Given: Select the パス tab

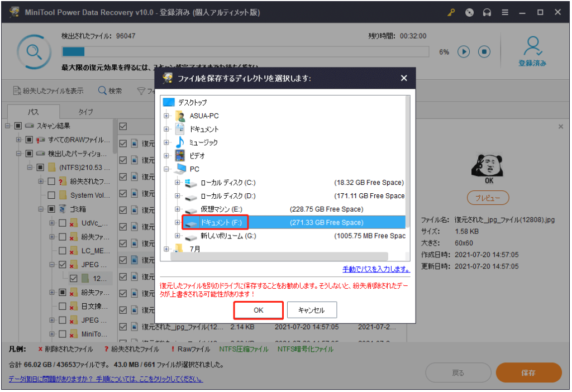Looking at the screenshot, I should [x=33, y=112].
